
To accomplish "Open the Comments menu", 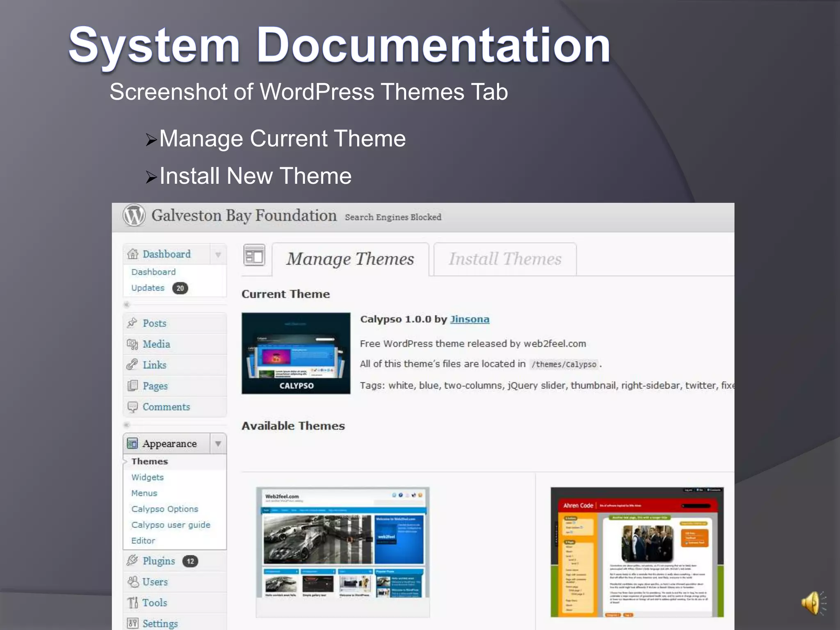I will (x=166, y=407).
